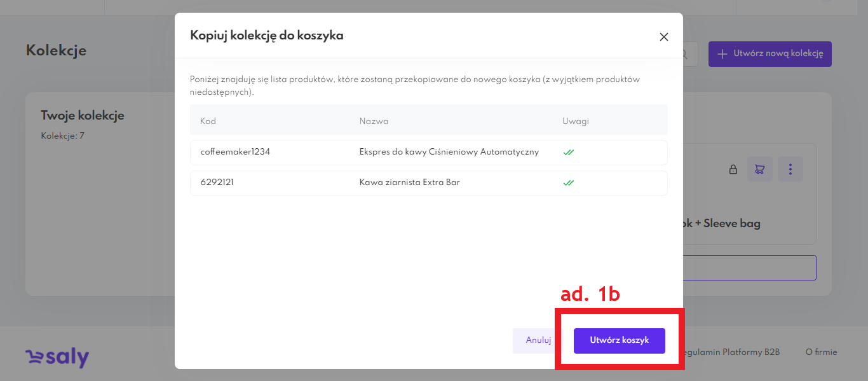Image resolution: width=868 pixels, height=381 pixels.
Task: Click the cart icon on the collection card
Action: (x=759, y=169)
